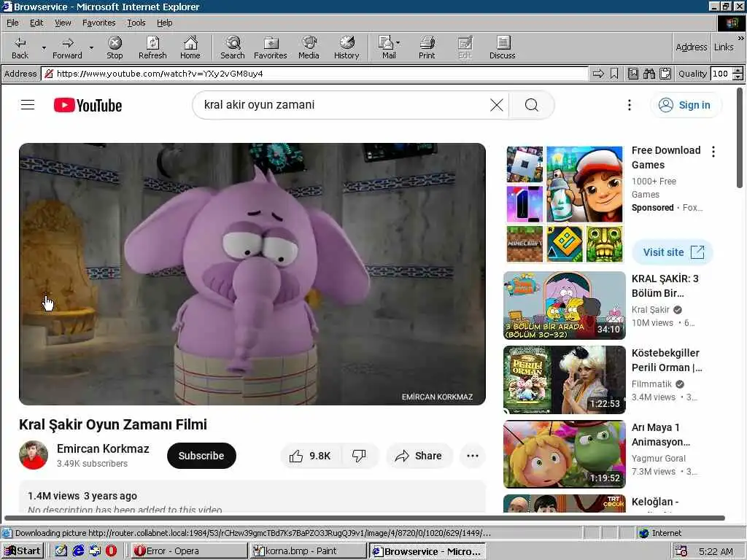The width and height of the screenshot is (747, 560).
Task: Click the Go arrow beside address field
Action: click(598, 74)
